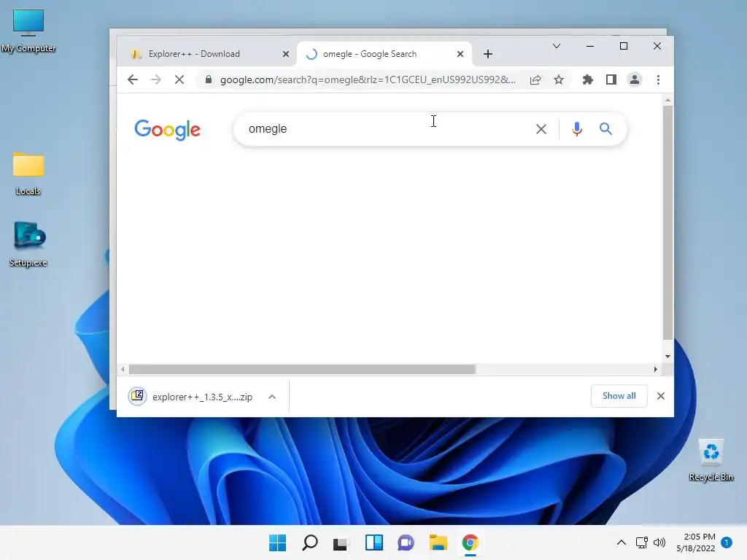Open taskbar Search
Screen dimensions: 747x560
pos(309,542)
